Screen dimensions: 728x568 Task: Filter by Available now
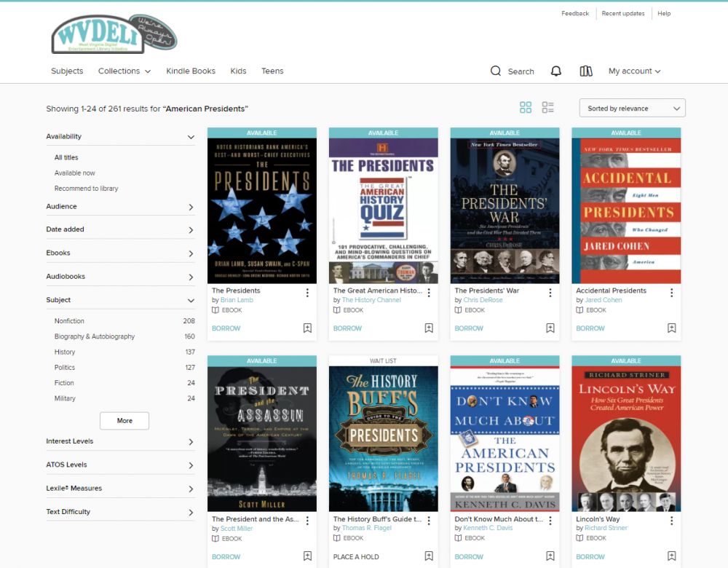pyautogui.click(x=75, y=173)
